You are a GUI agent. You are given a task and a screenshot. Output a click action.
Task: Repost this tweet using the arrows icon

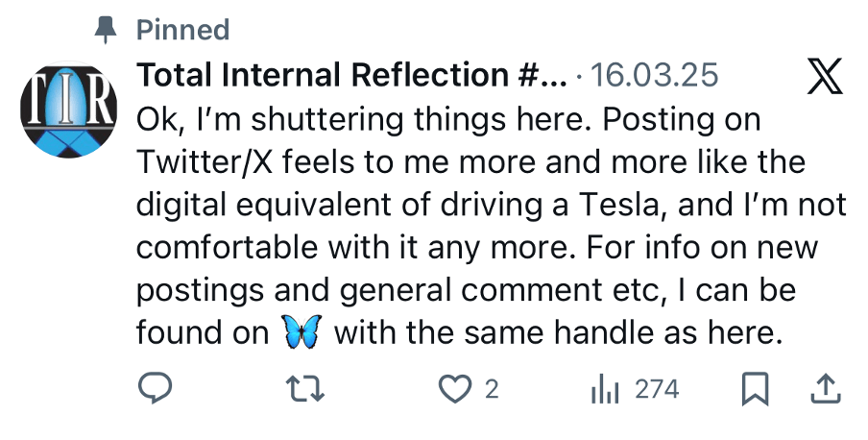coord(307,389)
